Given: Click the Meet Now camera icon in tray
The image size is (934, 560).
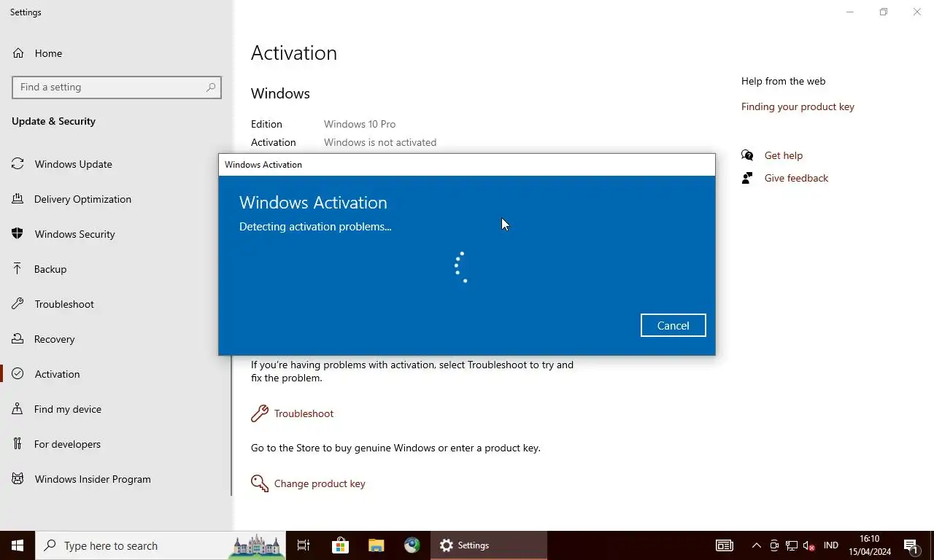Looking at the screenshot, I should coord(774,545).
